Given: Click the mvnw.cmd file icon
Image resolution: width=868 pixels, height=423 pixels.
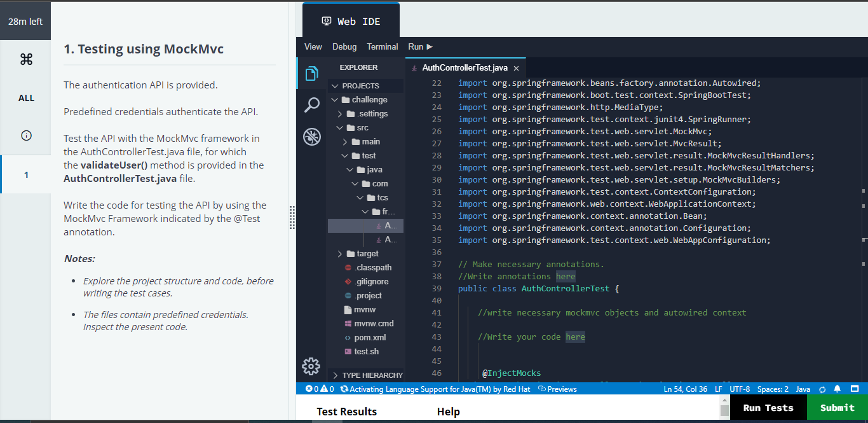Looking at the screenshot, I should (348, 324).
